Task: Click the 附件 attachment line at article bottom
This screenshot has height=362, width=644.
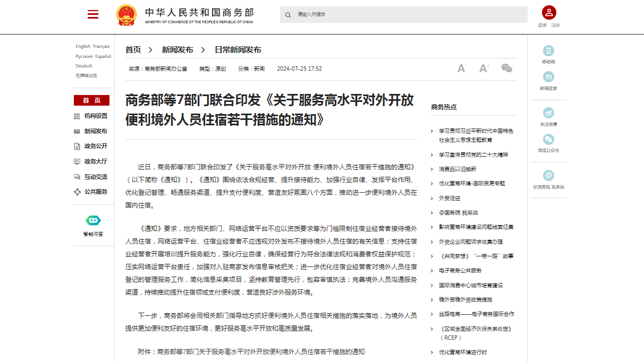Action: (252, 351)
